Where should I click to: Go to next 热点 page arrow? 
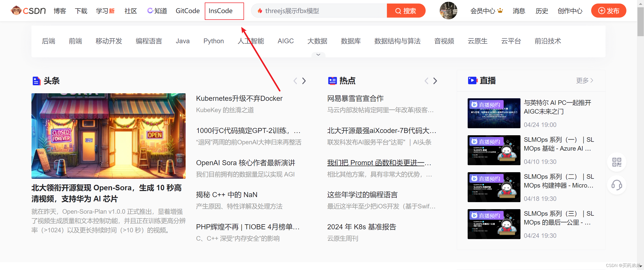(435, 81)
